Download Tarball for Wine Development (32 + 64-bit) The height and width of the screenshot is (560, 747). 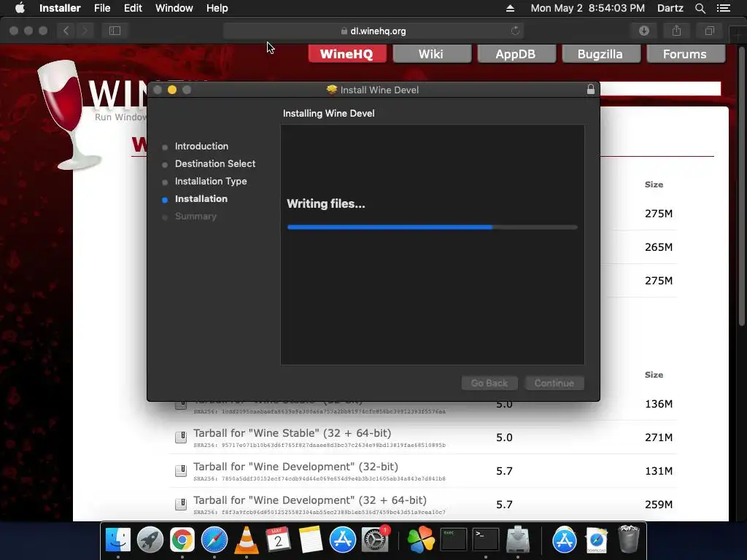(x=309, y=500)
